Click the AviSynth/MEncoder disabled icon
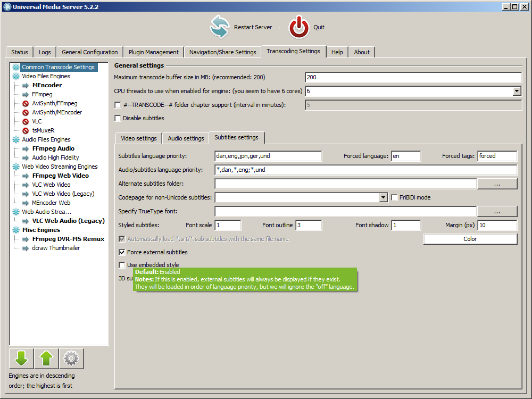 26,113
